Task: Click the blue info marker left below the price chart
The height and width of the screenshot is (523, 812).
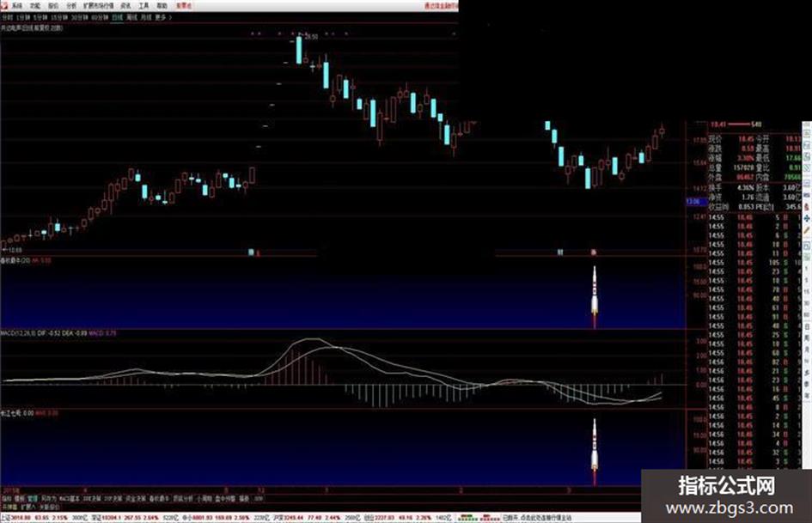Action: click(251, 252)
